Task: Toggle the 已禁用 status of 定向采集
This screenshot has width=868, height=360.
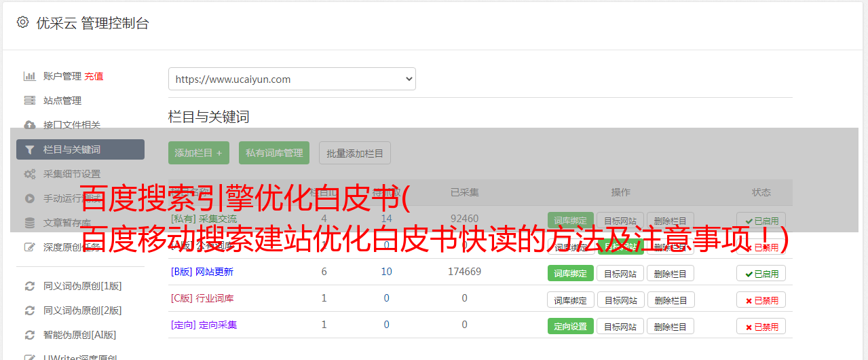Action: click(x=761, y=326)
